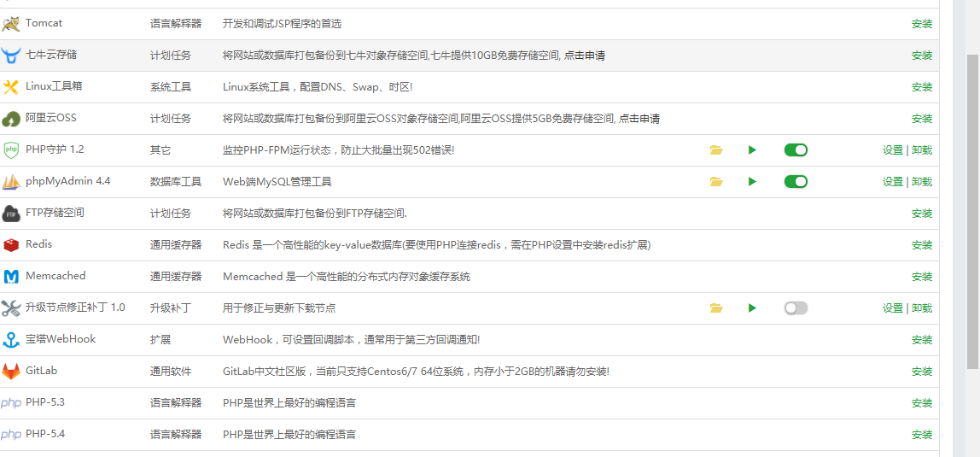
Task: Click 点击申请 link in 七牛云存储 row
Action: point(585,56)
